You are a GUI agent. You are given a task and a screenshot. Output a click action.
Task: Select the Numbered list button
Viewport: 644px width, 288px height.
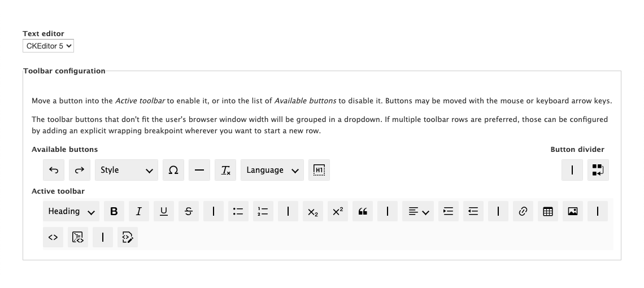pyautogui.click(x=263, y=211)
